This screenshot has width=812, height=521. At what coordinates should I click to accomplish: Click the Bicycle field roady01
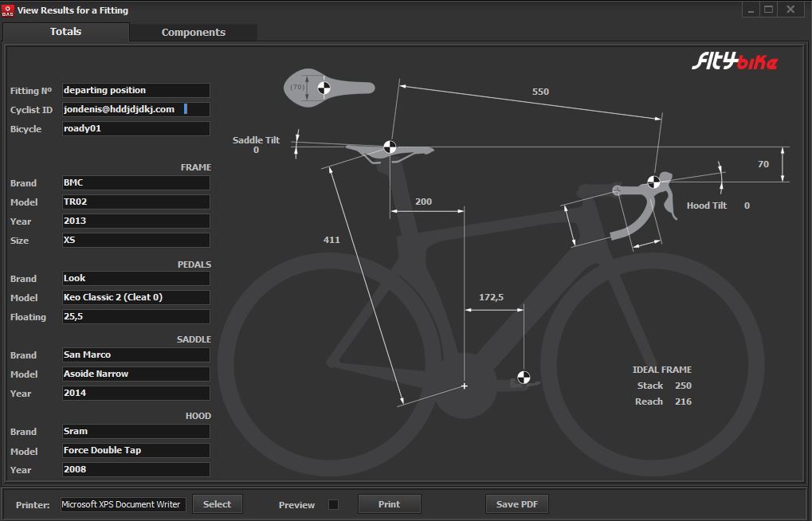point(136,128)
